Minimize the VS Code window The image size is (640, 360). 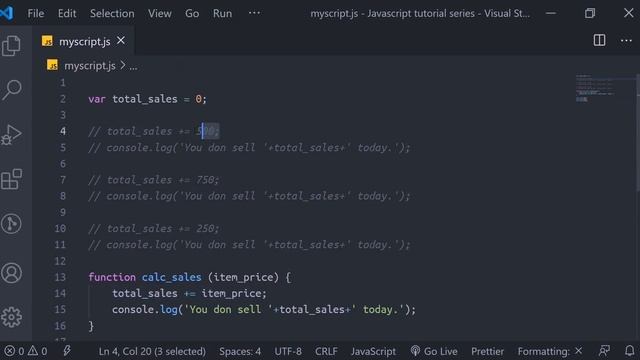click(x=551, y=13)
